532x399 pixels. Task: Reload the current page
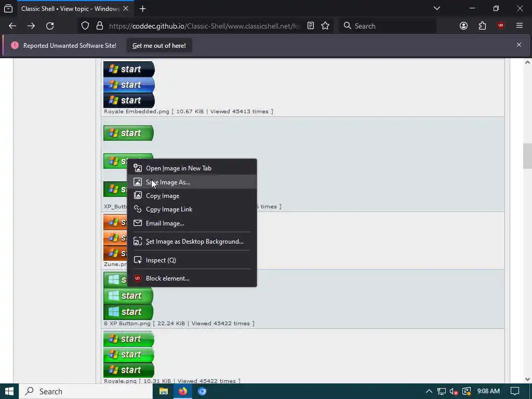click(50, 26)
